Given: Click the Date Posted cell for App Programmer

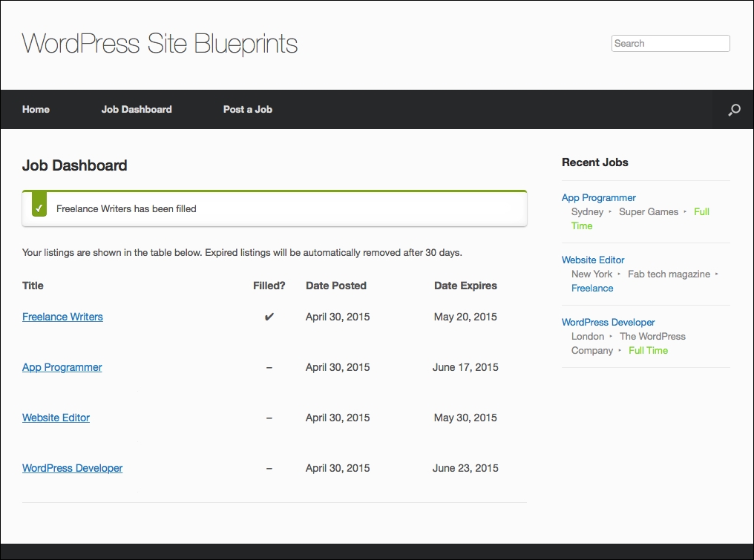Looking at the screenshot, I should 338,367.
